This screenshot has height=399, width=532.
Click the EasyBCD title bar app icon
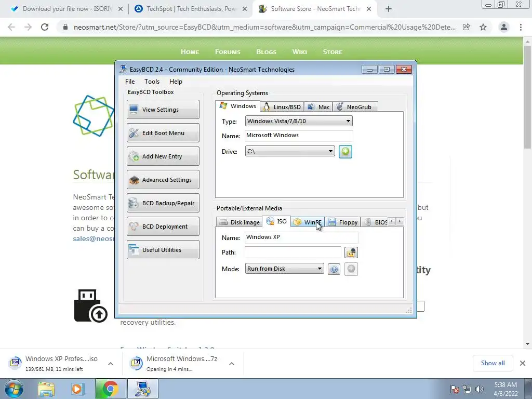pyautogui.click(x=123, y=69)
